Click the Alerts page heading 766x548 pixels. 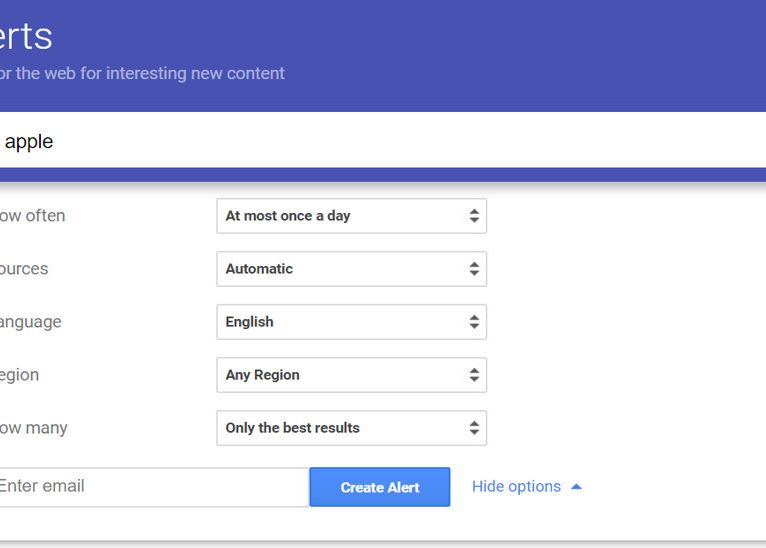pos(26,37)
